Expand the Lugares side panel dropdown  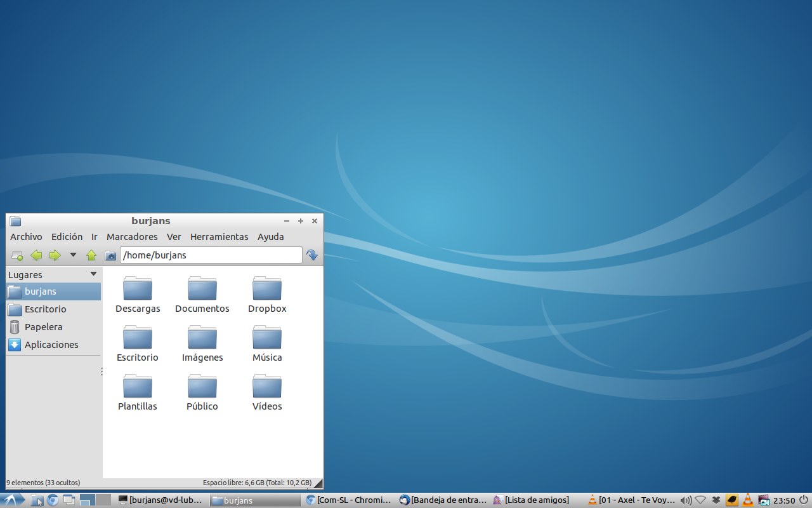tap(93, 274)
